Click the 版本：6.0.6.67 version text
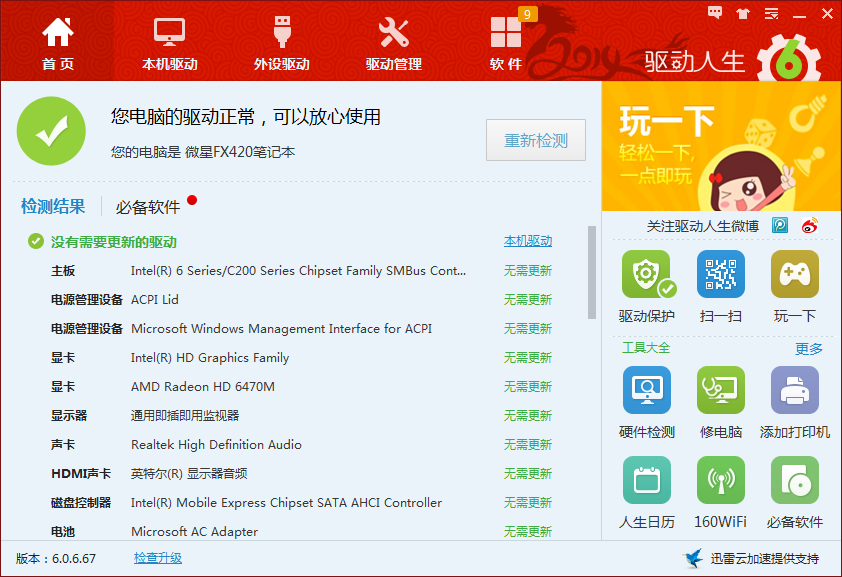The width and height of the screenshot is (842, 577). 56,559
